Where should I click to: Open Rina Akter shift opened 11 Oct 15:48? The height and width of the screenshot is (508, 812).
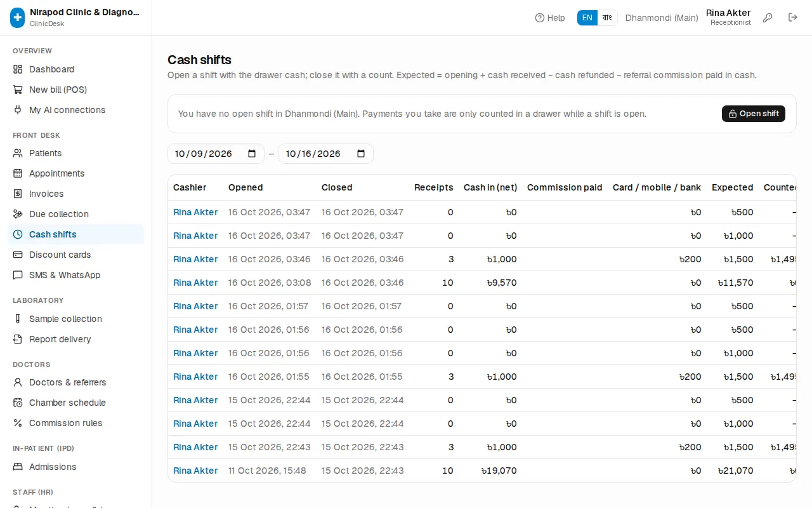[x=195, y=471]
